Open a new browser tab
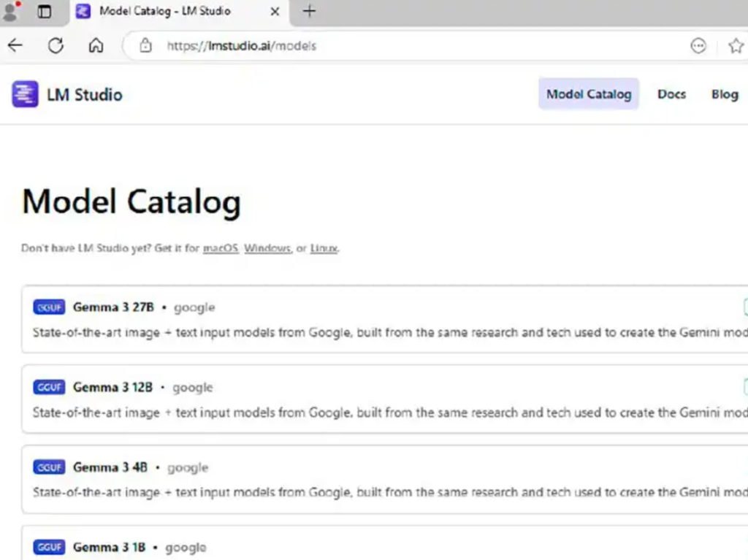Screen dimensions: 748x560 click(309, 12)
